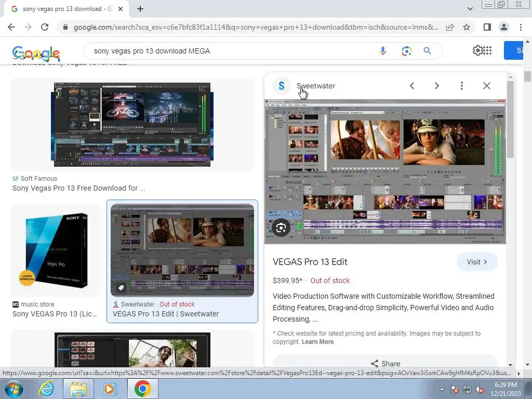Launch Internet Explorer from taskbar

tap(46, 389)
